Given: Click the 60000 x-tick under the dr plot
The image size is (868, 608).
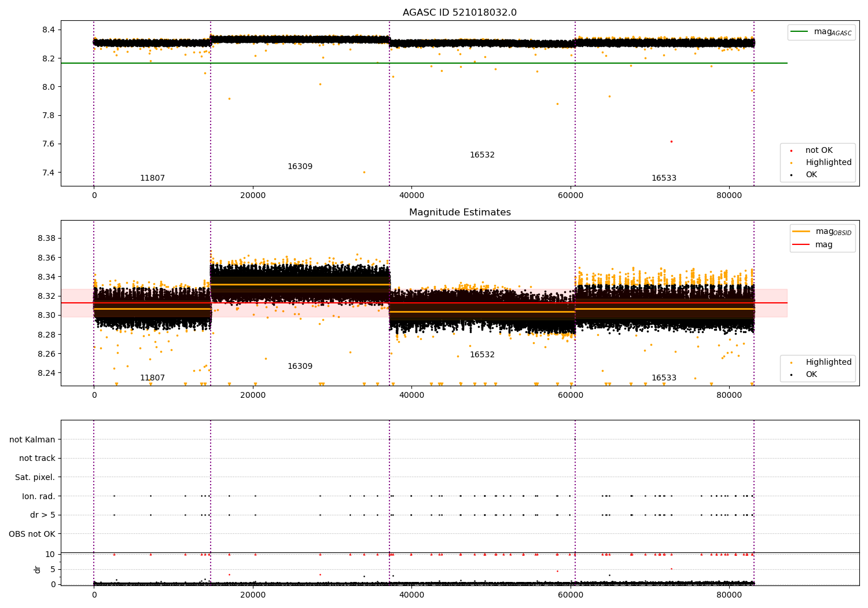Looking at the screenshot, I should pos(571,595).
